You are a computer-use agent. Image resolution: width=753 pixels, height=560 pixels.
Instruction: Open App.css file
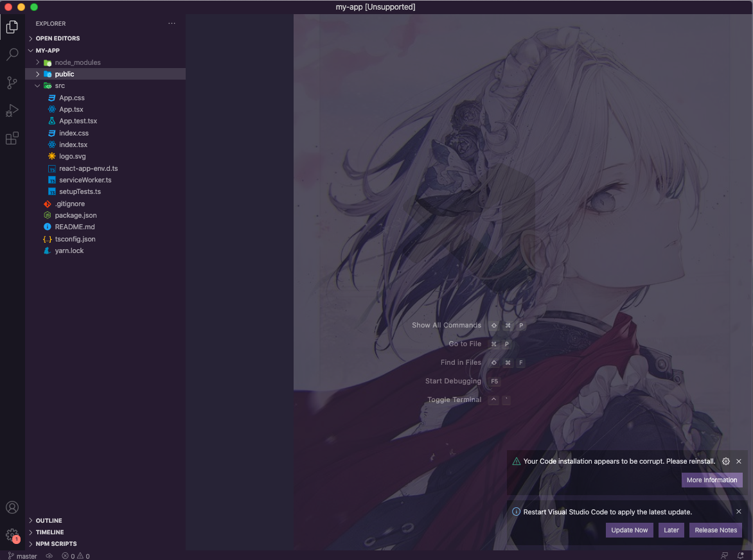[105, 98]
